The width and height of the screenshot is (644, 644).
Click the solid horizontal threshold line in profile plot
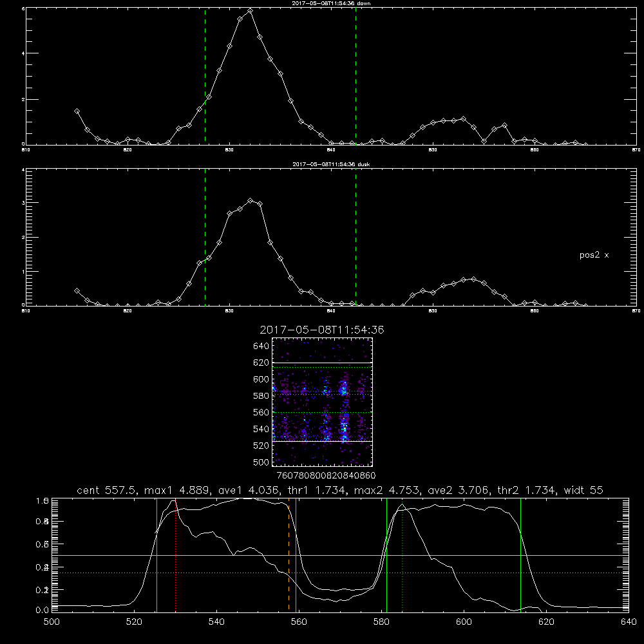pos(340,555)
